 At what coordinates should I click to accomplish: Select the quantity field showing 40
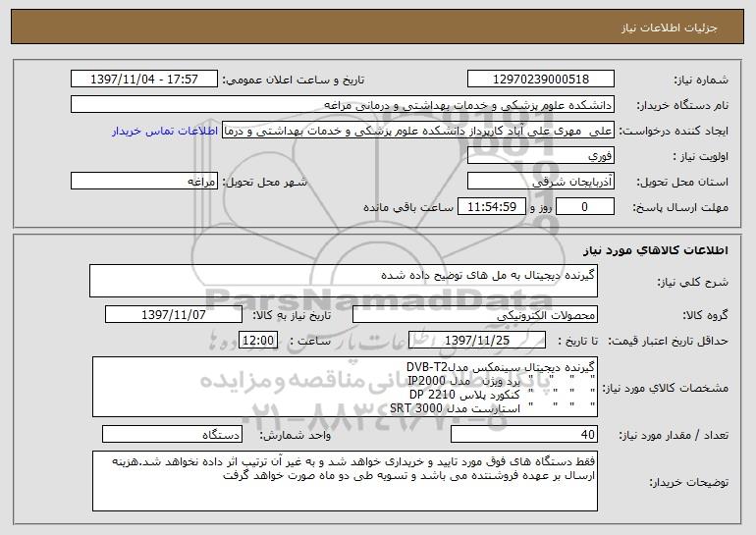click(524, 434)
